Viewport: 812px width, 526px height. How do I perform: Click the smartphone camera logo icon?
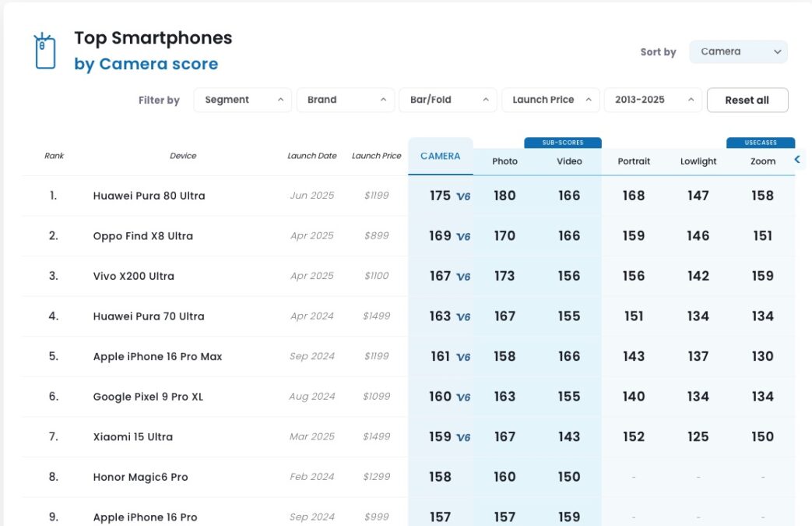tap(45, 51)
